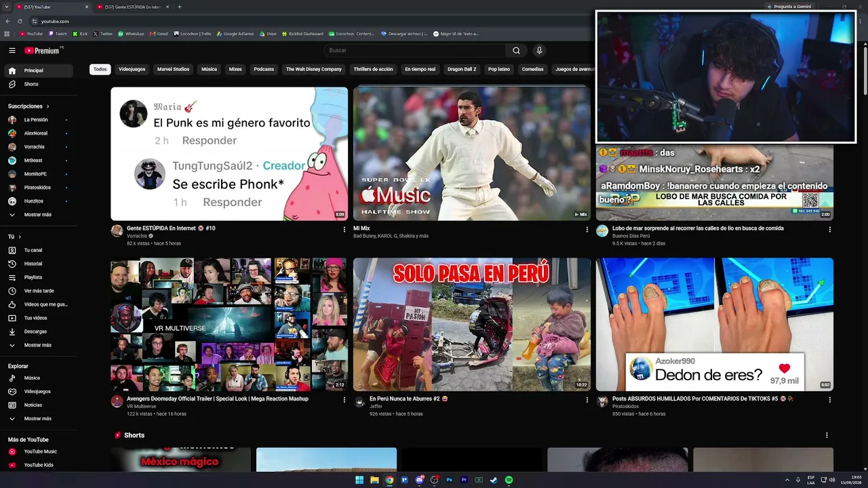Image resolution: width=868 pixels, height=488 pixels.
Task: Select the Videojuegos filter chip
Action: (x=132, y=69)
